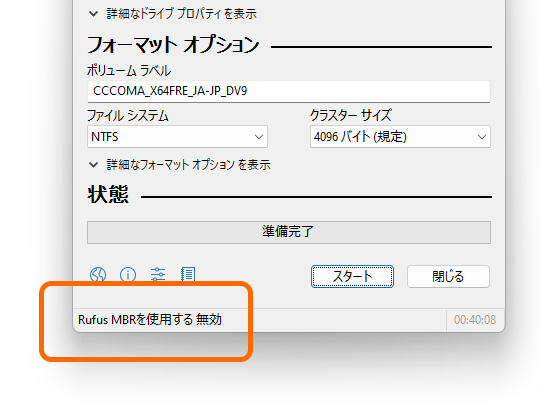Click the 閉じる button
This screenshot has height=405, width=540.
coord(448,277)
